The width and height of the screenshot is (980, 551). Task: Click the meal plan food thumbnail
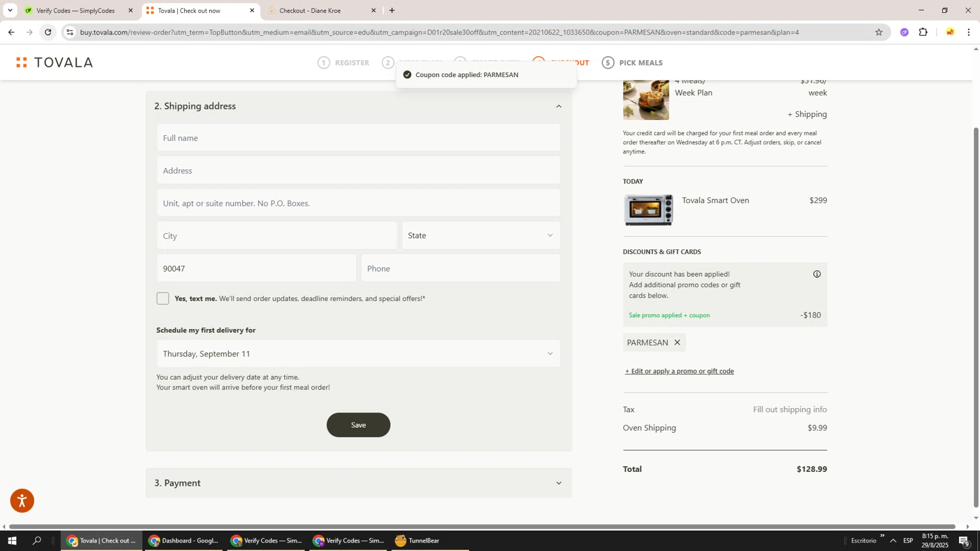point(646,100)
